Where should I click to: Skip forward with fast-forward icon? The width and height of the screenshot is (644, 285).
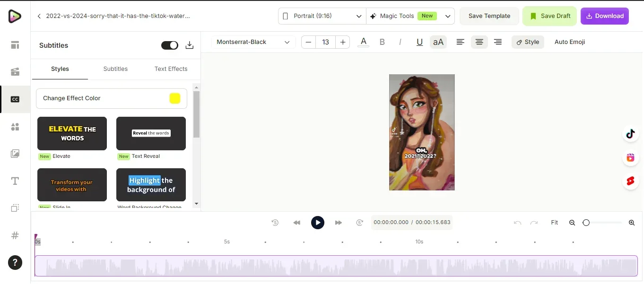[x=339, y=223]
